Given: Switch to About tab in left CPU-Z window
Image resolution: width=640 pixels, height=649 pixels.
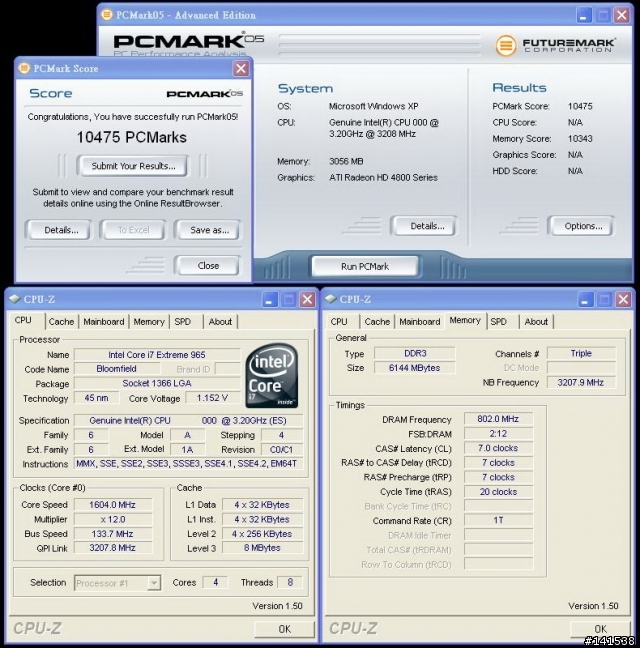Looking at the screenshot, I should 220,322.
